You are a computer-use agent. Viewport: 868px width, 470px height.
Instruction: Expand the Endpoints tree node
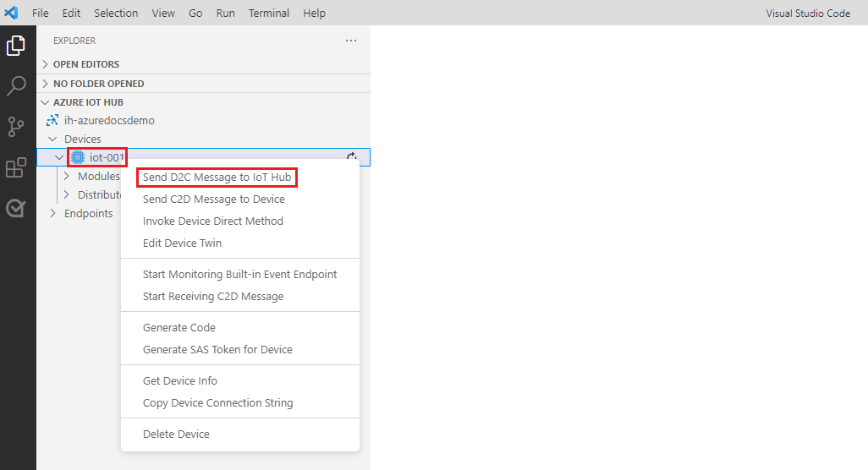(x=54, y=214)
